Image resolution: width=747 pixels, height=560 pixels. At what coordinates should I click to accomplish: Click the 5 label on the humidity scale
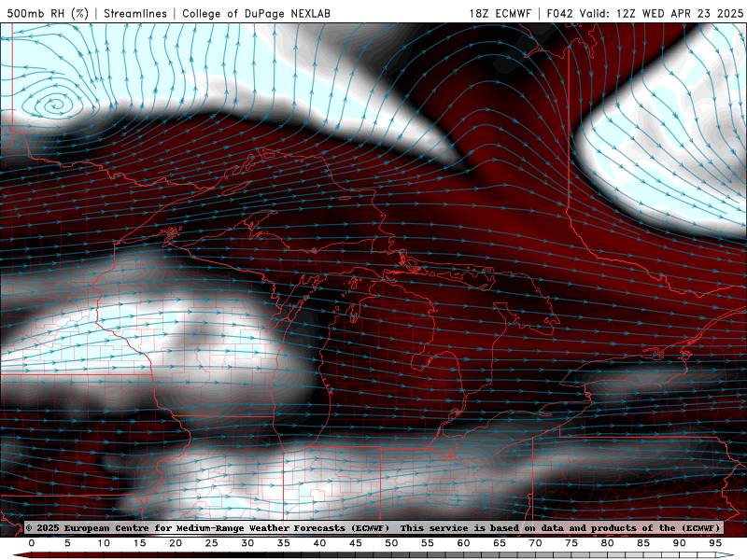[67, 543]
